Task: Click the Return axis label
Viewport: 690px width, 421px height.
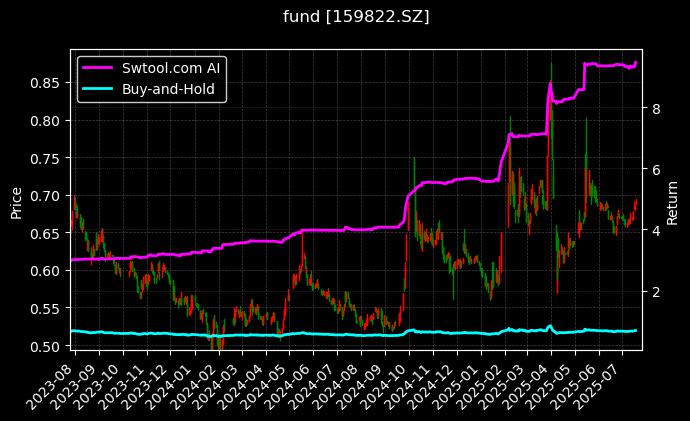Action: point(673,199)
